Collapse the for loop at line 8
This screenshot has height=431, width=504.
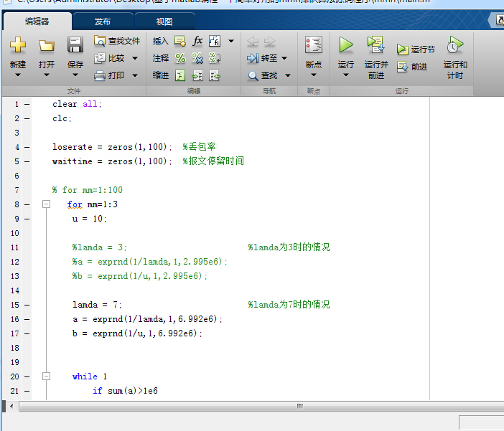click(46, 204)
